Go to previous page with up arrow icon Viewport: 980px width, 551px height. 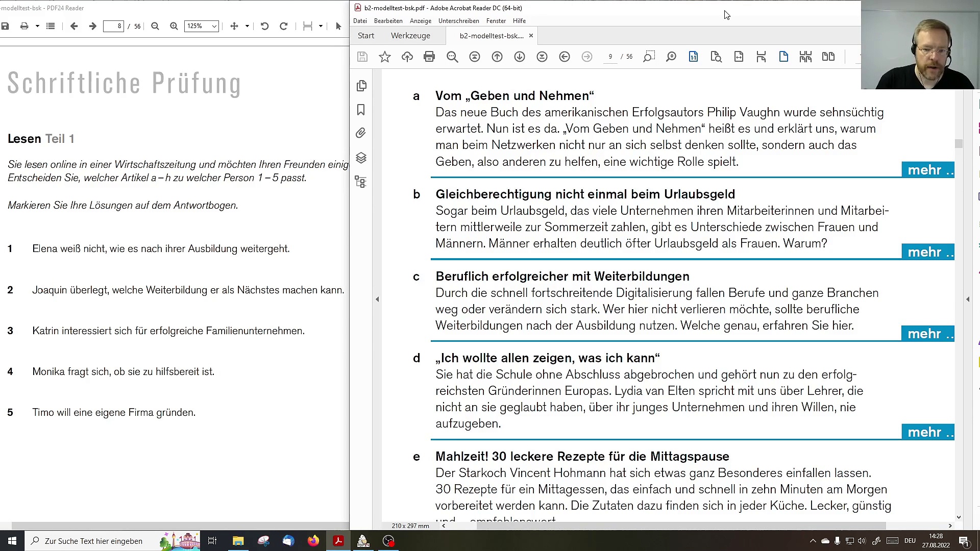coord(497,57)
